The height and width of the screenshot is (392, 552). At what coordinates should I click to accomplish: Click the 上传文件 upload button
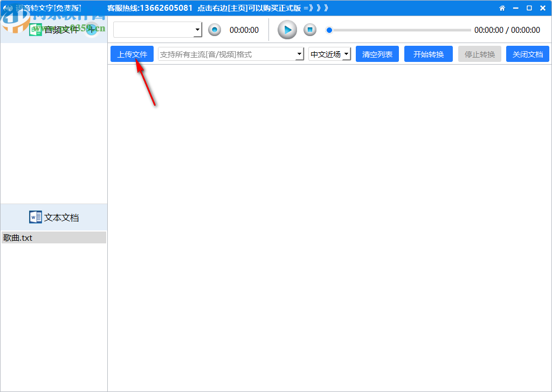click(132, 54)
